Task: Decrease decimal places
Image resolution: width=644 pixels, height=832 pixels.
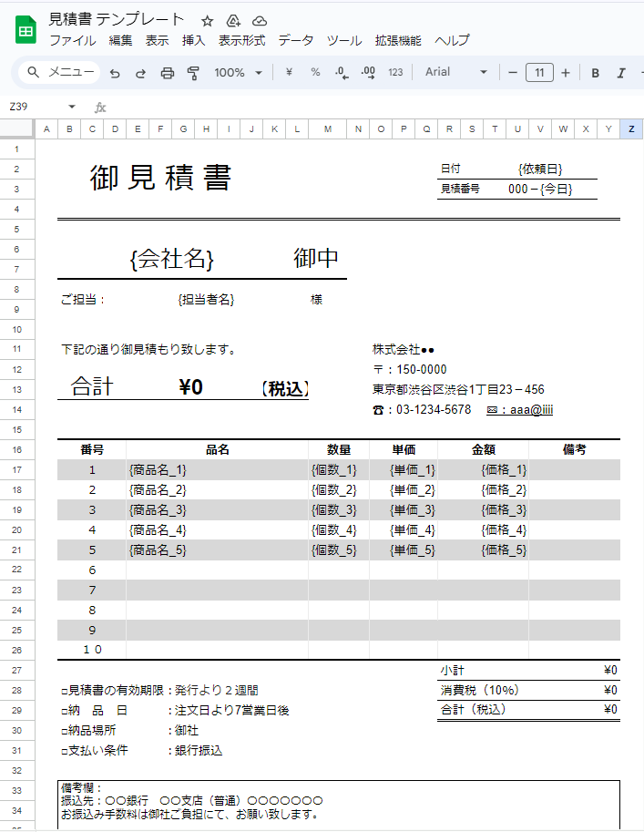Action: (x=342, y=73)
